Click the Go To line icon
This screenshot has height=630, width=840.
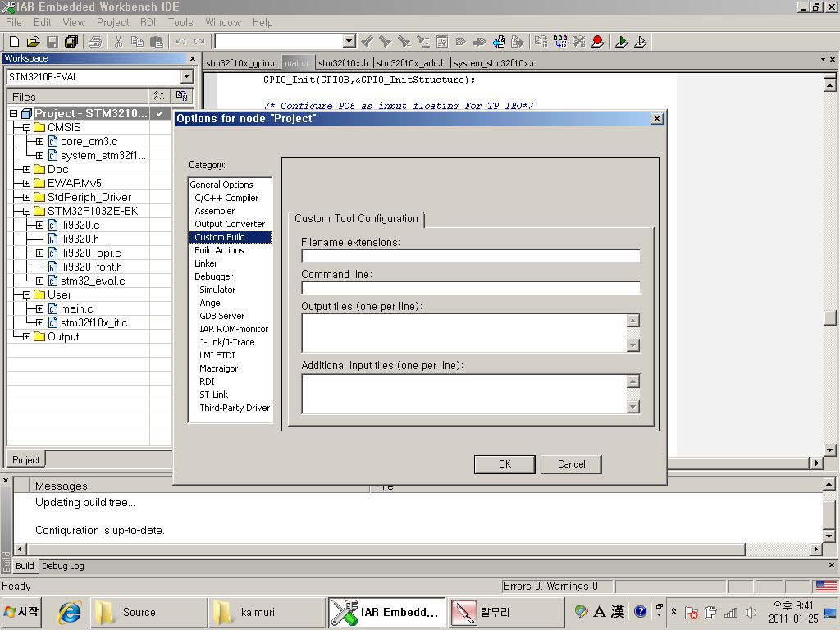442,42
